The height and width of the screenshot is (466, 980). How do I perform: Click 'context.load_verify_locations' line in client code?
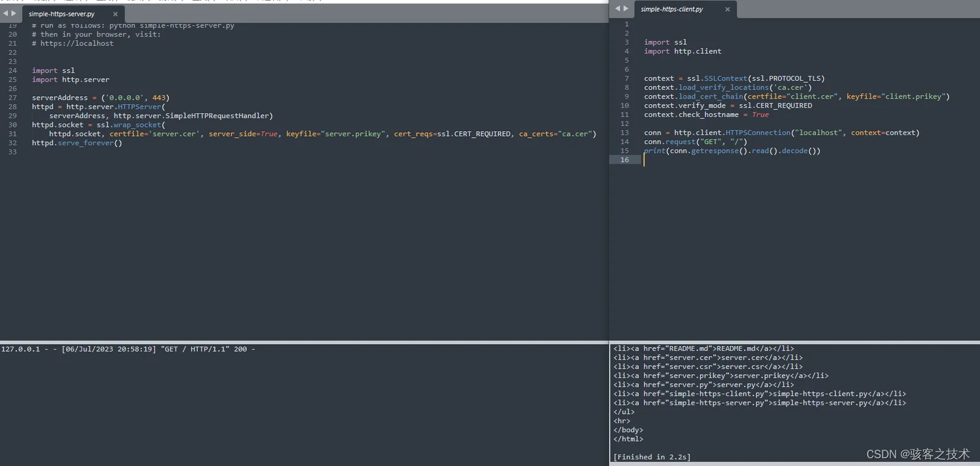click(x=728, y=88)
